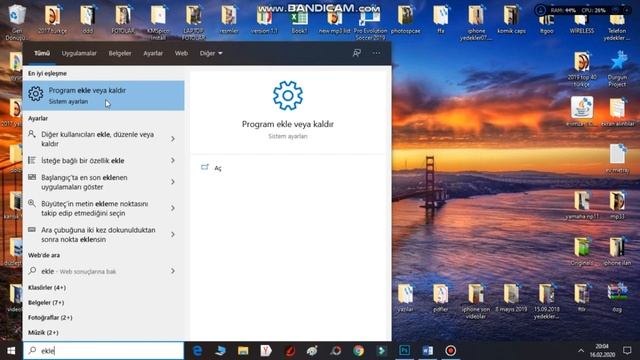Expand the 'Fotoğraflar (2+)' results group
Screen dimensions: 640x360
[x=50, y=318]
